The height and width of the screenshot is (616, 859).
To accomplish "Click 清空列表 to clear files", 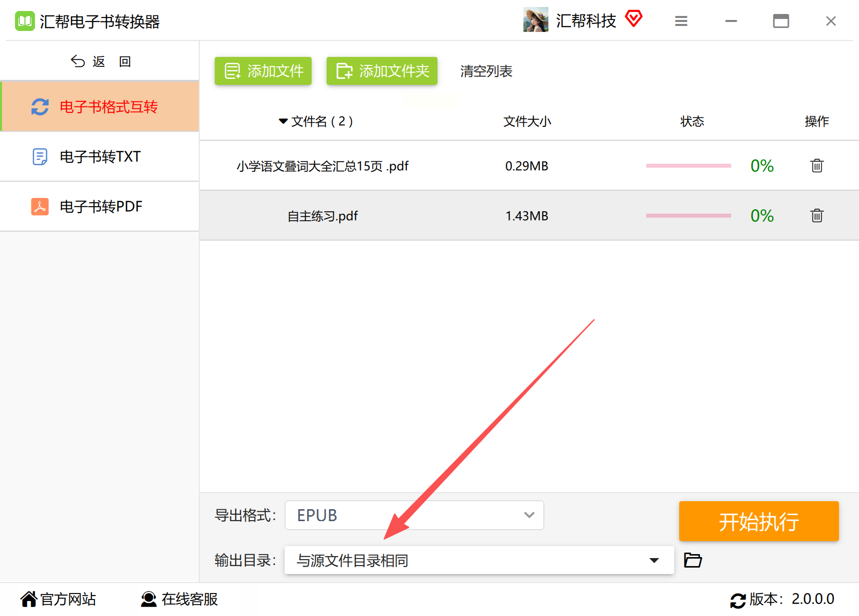I will coord(486,71).
